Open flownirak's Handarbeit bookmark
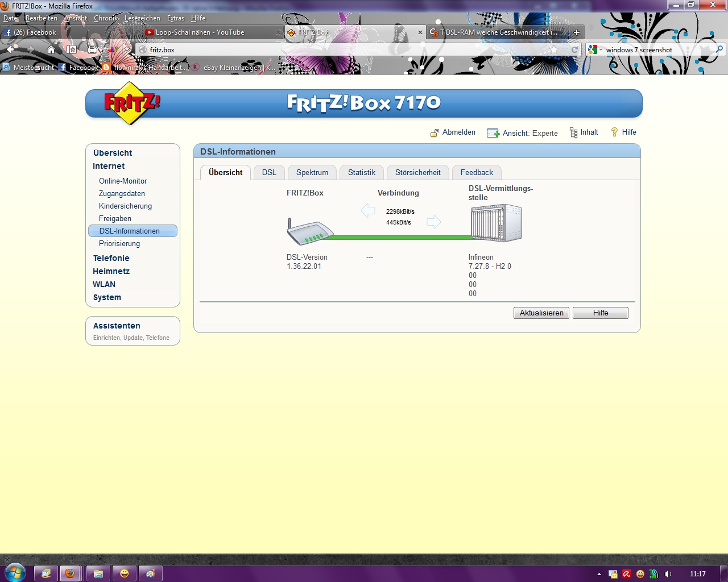The image size is (728, 582). (144, 67)
